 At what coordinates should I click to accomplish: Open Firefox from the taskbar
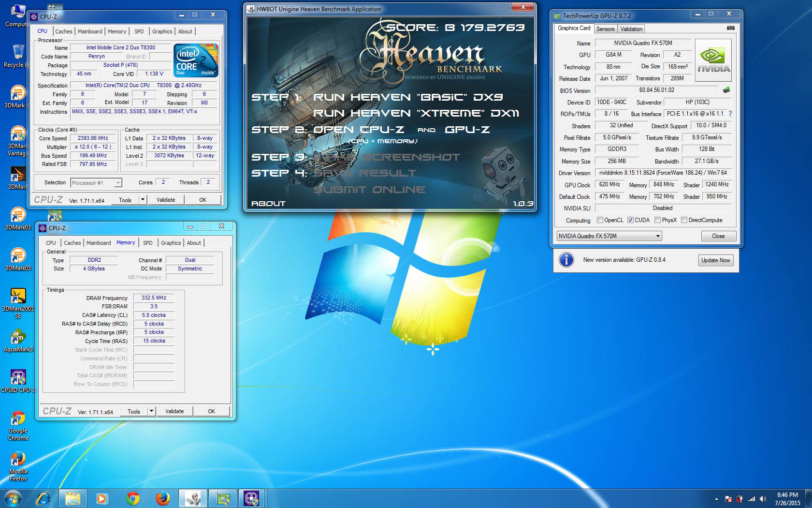tap(162, 498)
